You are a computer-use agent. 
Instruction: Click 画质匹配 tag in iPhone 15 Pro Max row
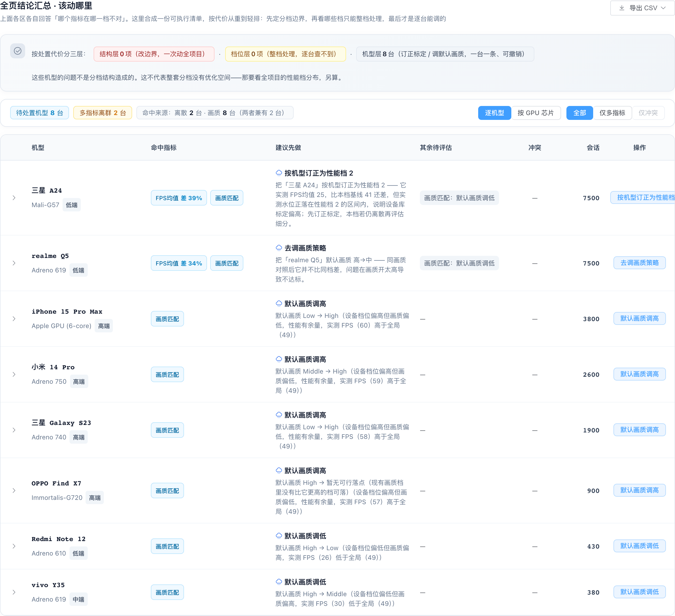(167, 319)
